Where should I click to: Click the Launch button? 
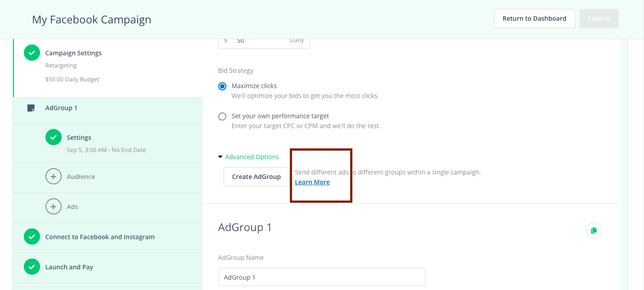point(599,18)
